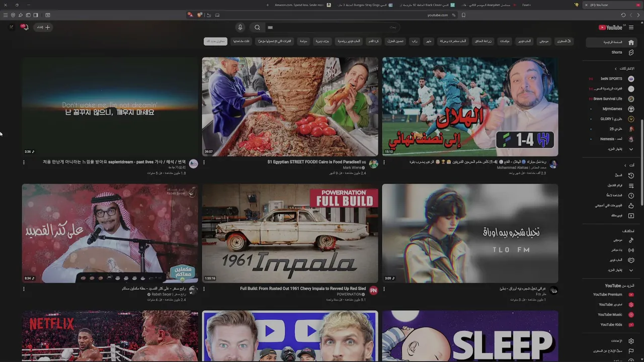Image resolution: width=644 pixels, height=362 pixels.
Task: Open Report history flag item
Action: click(612, 351)
